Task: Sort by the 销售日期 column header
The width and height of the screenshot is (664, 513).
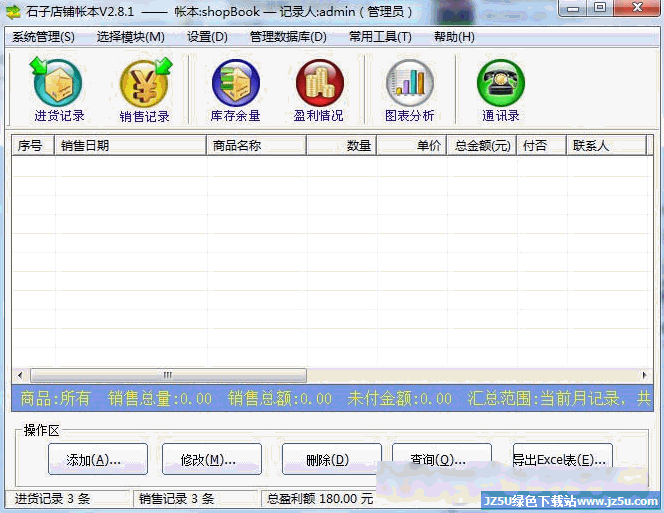Action: click(x=130, y=145)
